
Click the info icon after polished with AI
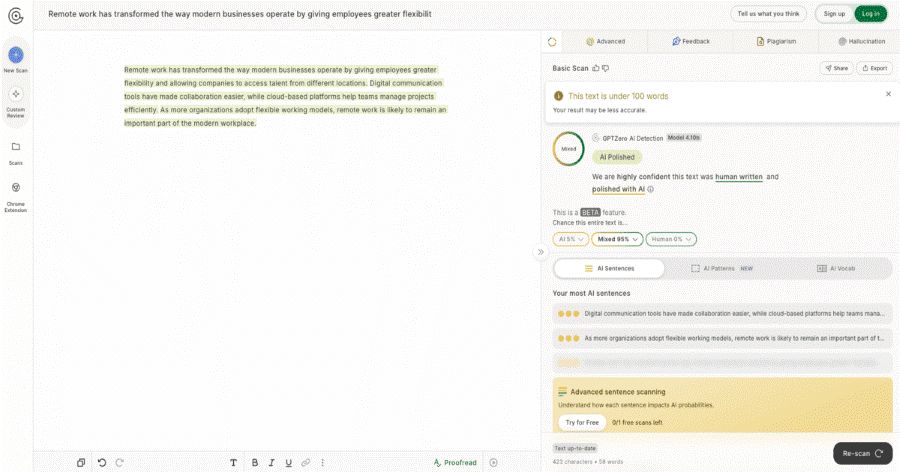click(x=650, y=189)
